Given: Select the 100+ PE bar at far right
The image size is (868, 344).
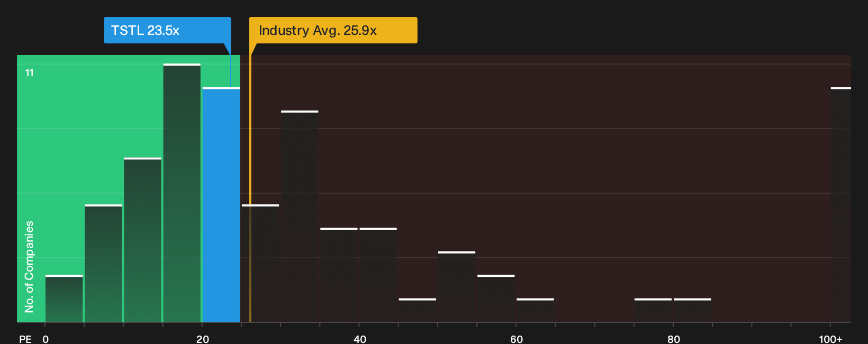Looking at the screenshot, I should tap(841, 204).
